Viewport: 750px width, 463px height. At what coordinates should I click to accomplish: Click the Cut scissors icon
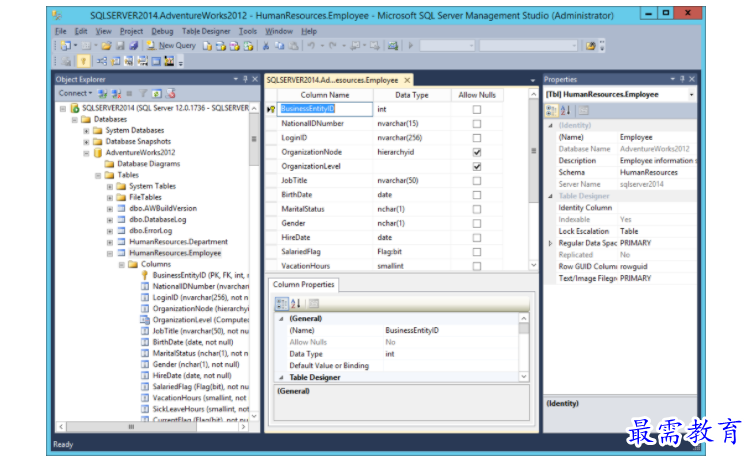[266, 45]
